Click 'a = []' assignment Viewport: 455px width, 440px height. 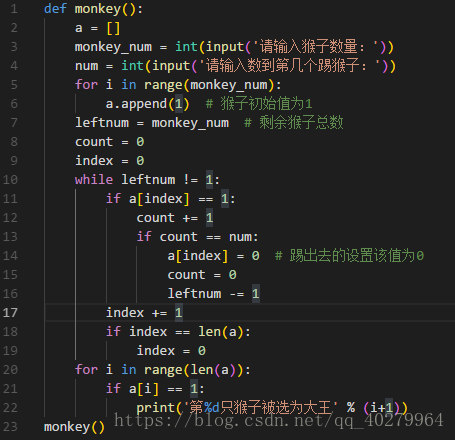click(97, 28)
